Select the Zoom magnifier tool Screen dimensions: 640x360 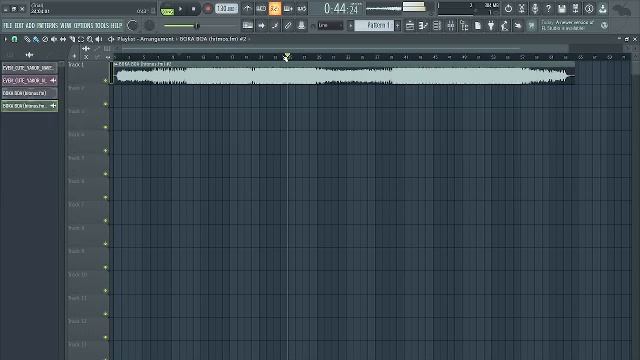pos(90,39)
